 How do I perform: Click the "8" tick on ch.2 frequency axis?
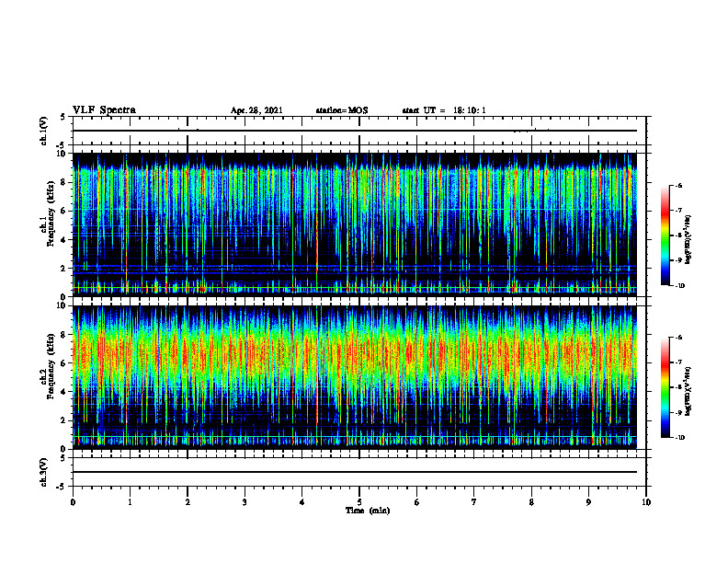[64, 335]
